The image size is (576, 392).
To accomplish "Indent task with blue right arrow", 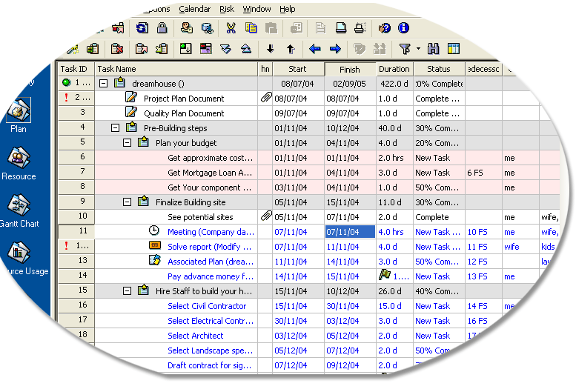I will [335, 50].
